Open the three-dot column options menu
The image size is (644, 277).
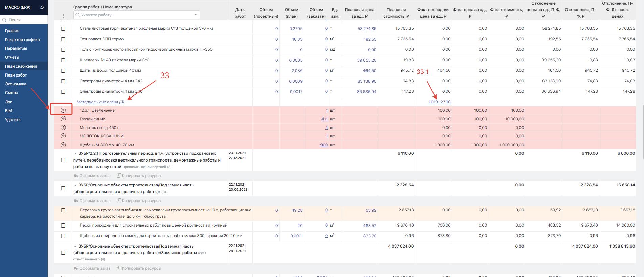point(63,16)
